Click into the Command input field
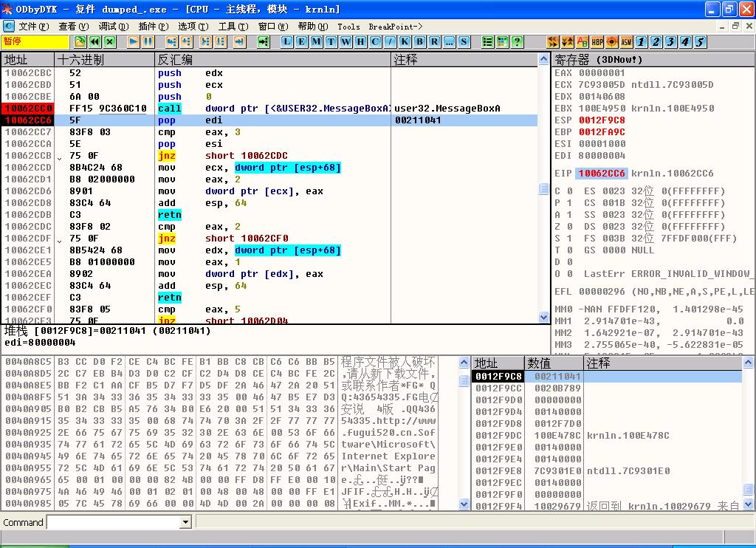This screenshot has width=756, height=548. coord(114,522)
